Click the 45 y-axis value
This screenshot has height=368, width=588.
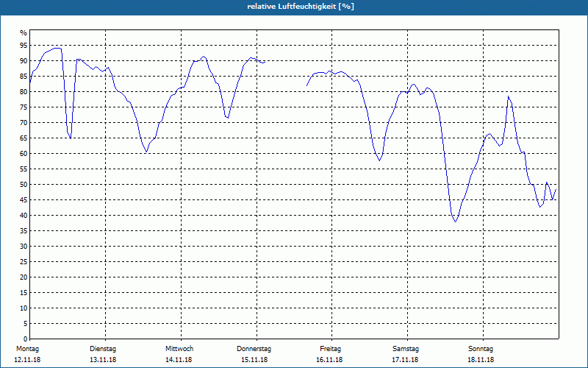pos(24,199)
